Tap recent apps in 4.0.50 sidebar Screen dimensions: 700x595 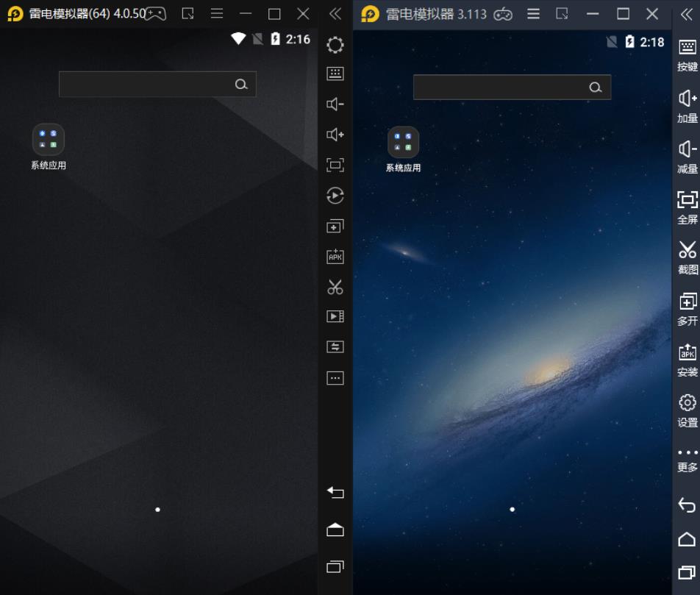click(x=335, y=566)
